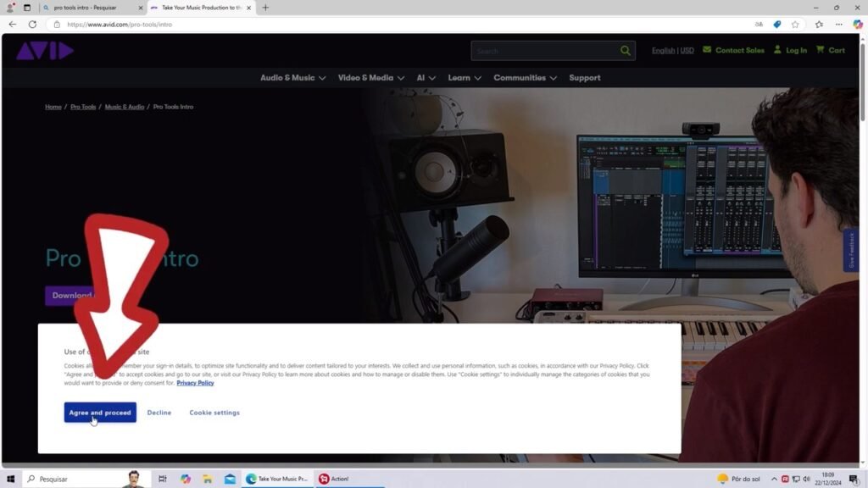Switch to Edge window in taskbar
This screenshot has width=868, height=488.
point(277,479)
